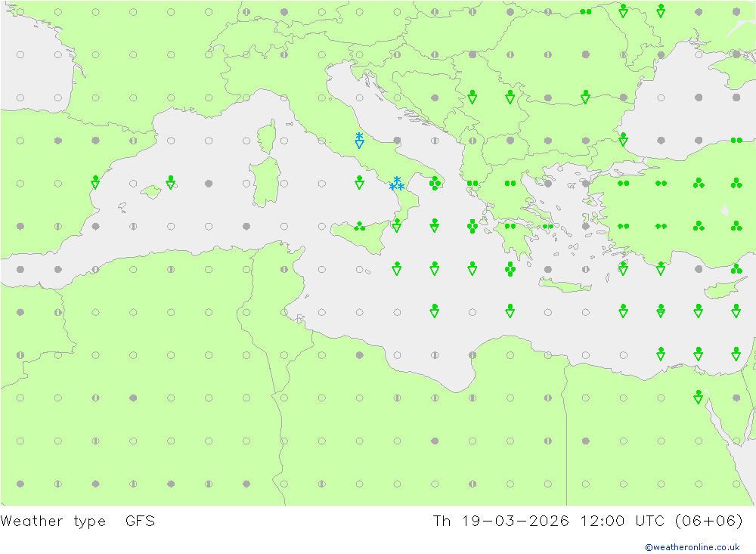
Task: Click the green shower symbol over Mallorca
Action: click(171, 182)
